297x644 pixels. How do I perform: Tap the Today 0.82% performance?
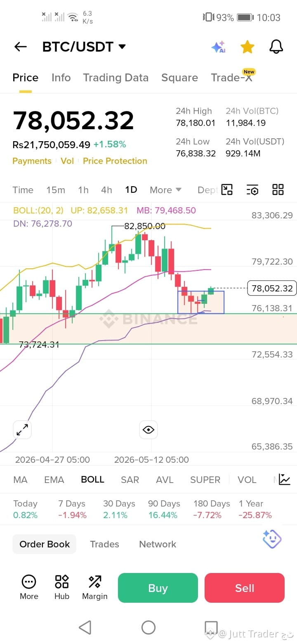pos(25,509)
